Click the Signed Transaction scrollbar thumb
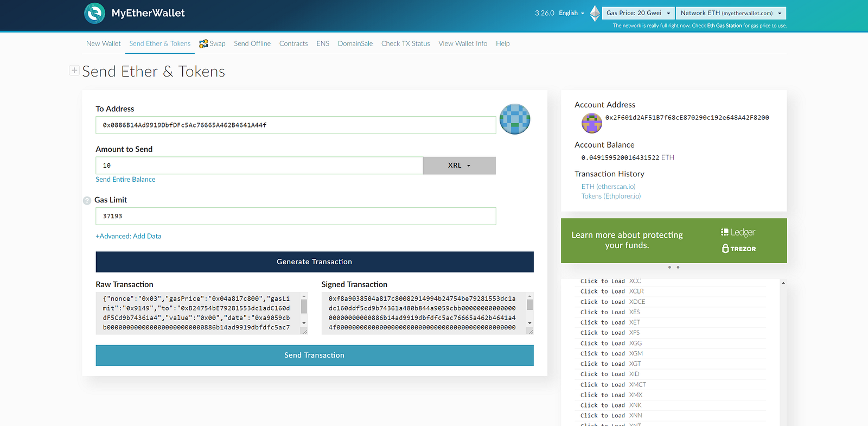Viewport: 868px width, 426px height. (x=529, y=304)
